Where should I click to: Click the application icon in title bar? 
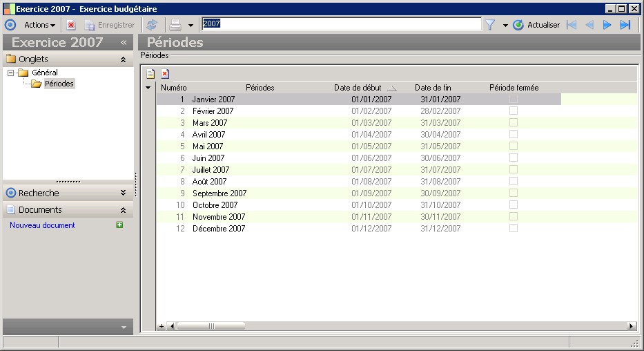pyautogui.click(x=9, y=8)
